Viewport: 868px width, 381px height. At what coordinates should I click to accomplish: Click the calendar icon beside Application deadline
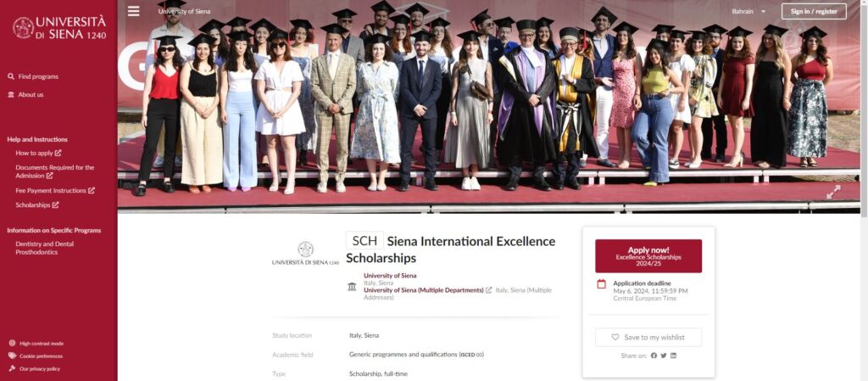[601, 284]
